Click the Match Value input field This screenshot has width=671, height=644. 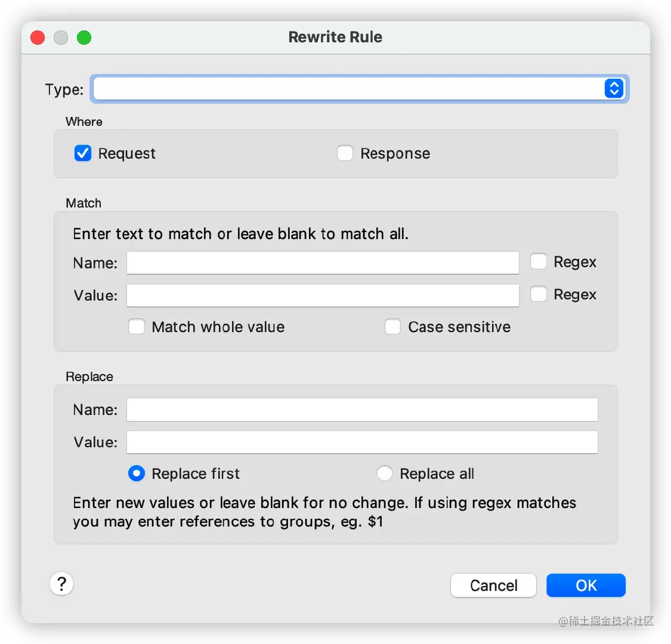pyautogui.click(x=323, y=295)
